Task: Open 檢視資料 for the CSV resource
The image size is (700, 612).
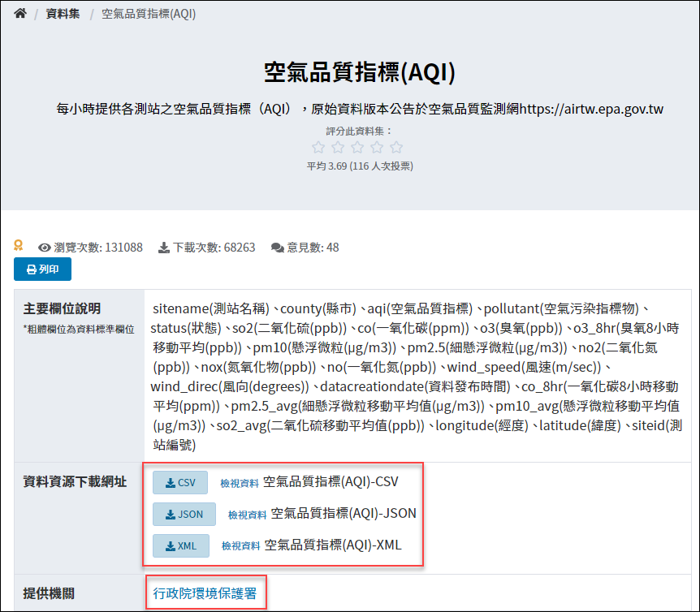Action: tap(240, 484)
